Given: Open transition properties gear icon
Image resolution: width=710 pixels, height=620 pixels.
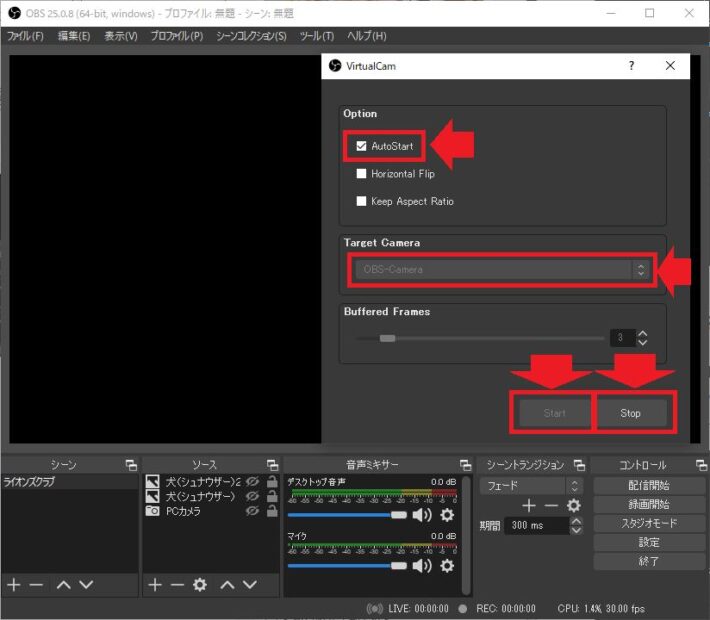Looking at the screenshot, I should 574,505.
